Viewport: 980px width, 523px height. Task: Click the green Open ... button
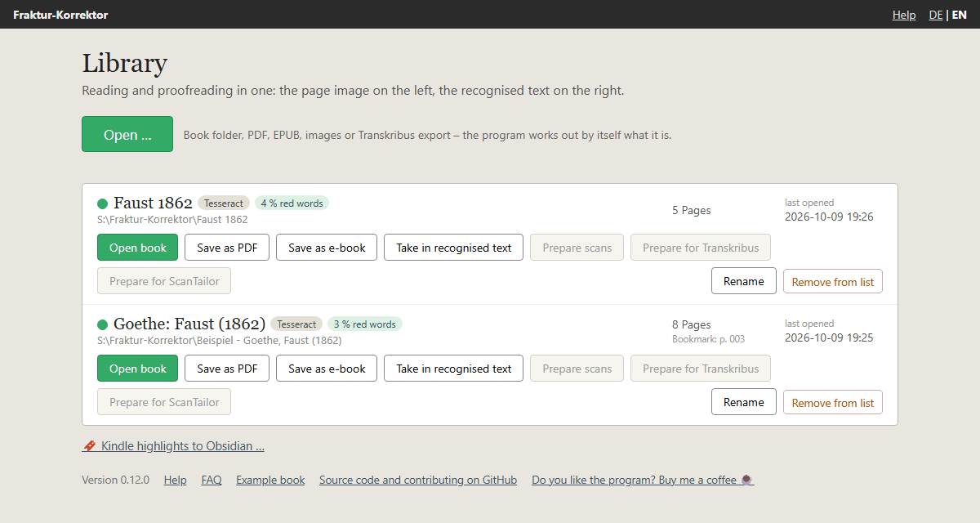point(127,134)
